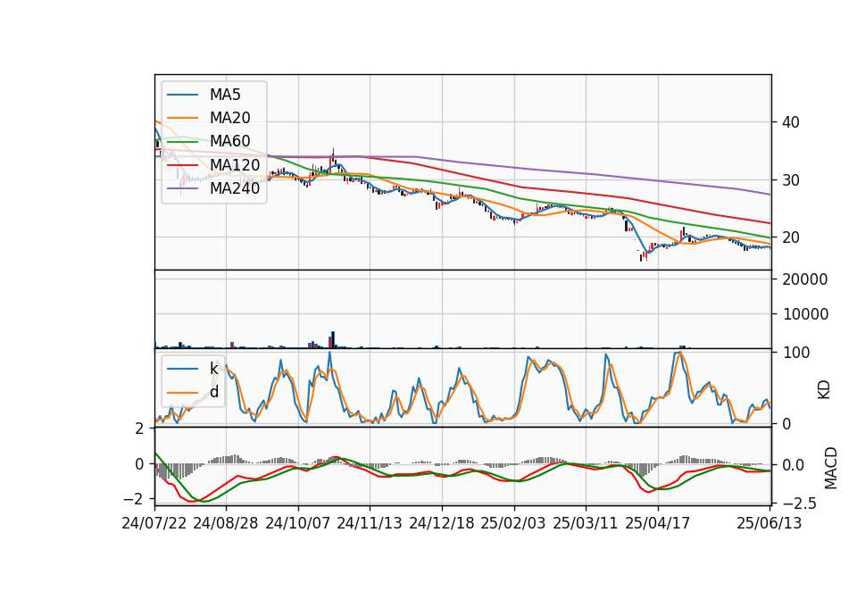857x616 pixels.
Task: Click the 24/07/22 date axis label
Action: (154, 523)
